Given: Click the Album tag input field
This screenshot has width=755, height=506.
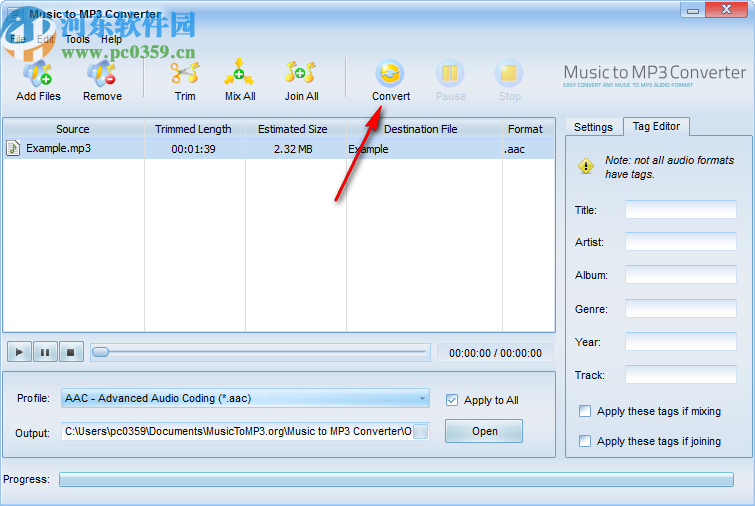Looking at the screenshot, I should click(x=680, y=275).
